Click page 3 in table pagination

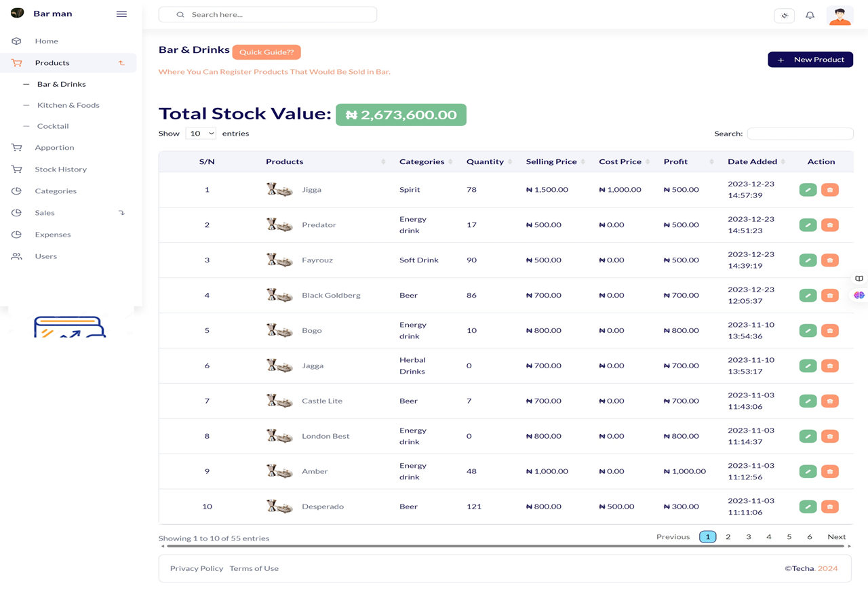click(x=748, y=536)
